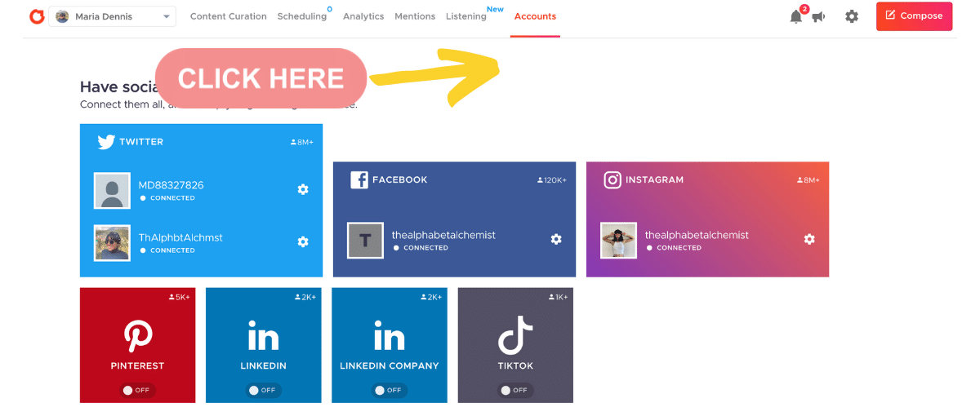Enable the LinkedIn toggle
This screenshot has height=416, width=980.
pyautogui.click(x=263, y=391)
